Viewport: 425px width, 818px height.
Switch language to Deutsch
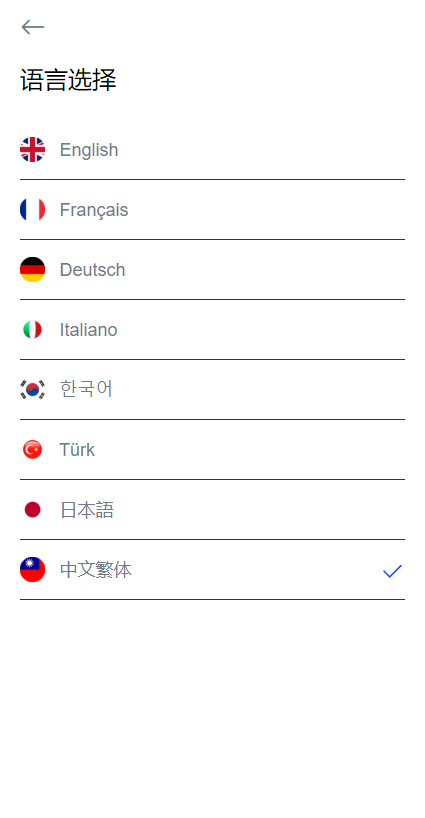pos(92,270)
